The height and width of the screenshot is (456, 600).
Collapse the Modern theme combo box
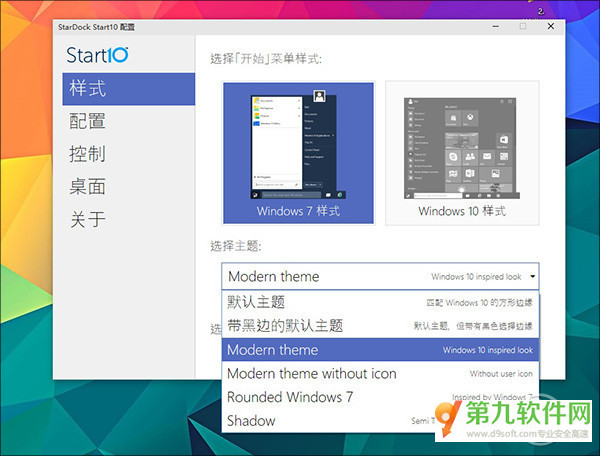(380, 276)
